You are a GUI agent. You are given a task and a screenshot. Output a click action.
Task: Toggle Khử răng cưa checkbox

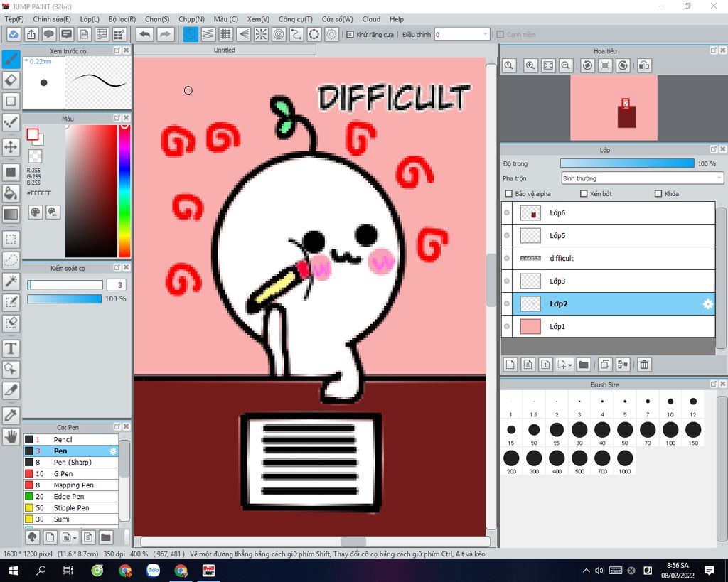[350, 34]
